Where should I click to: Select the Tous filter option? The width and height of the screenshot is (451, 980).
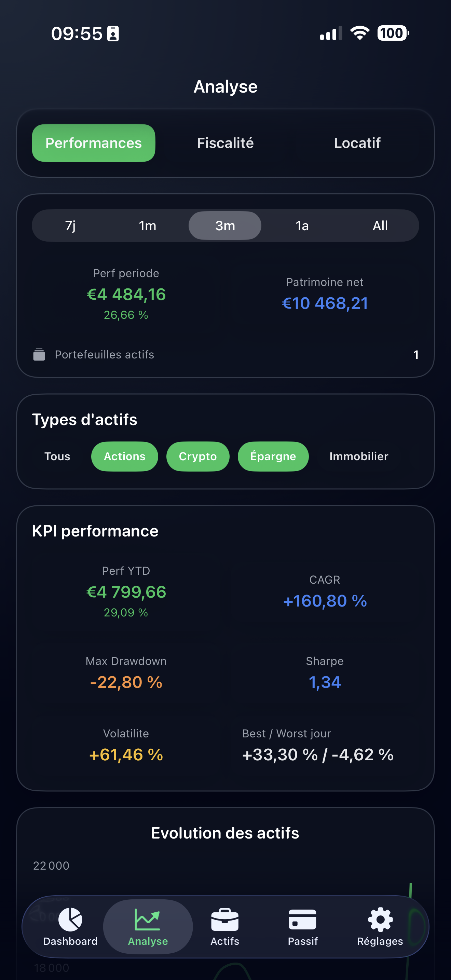57,456
